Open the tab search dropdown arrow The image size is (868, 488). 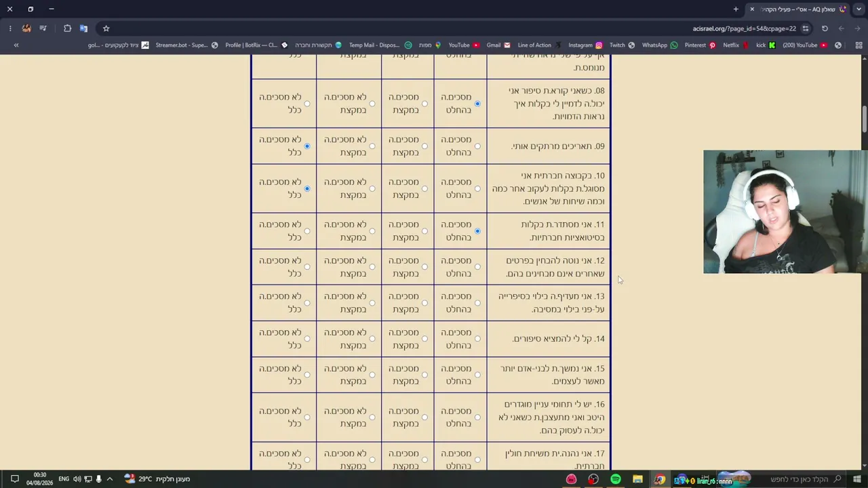[x=859, y=9]
